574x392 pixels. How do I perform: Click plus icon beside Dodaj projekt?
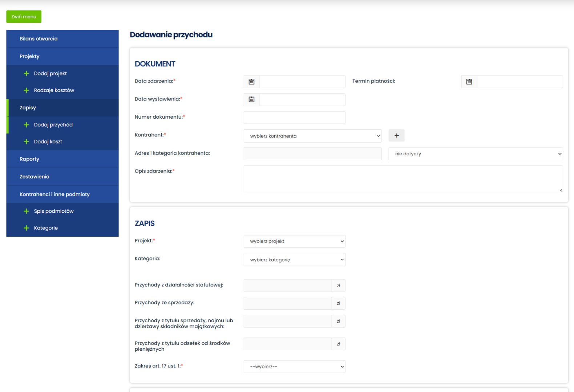[26, 73]
